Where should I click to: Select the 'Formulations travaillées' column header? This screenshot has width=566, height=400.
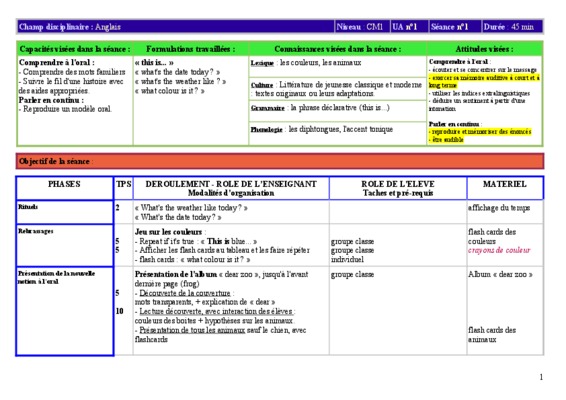point(191,49)
